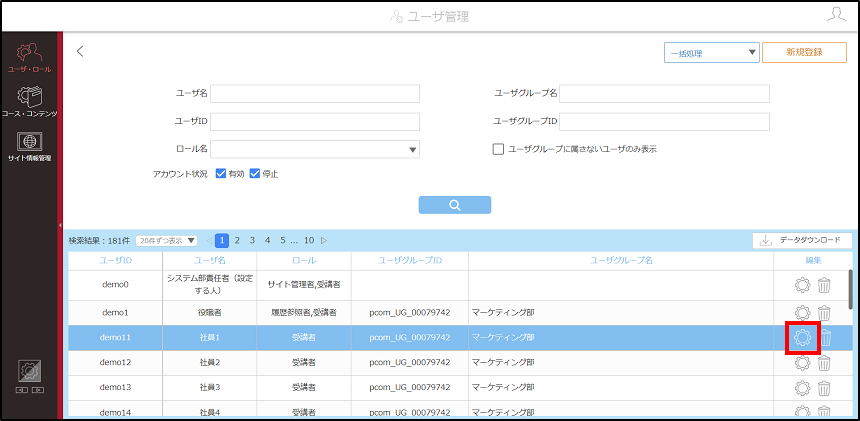
Task: Click the gear edit icon for demo12
Action: 802,362
